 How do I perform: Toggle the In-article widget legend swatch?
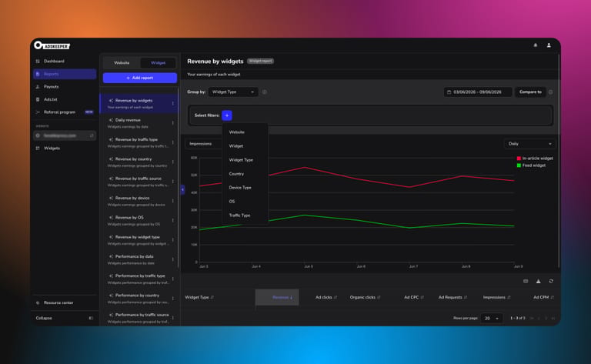(519, 159)
